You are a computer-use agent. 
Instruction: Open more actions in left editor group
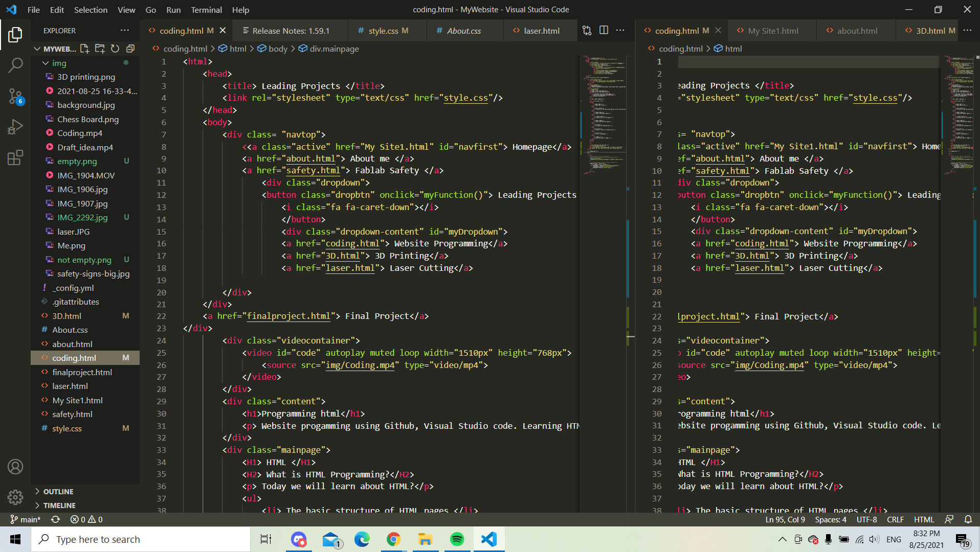click(x=620, y=31)
